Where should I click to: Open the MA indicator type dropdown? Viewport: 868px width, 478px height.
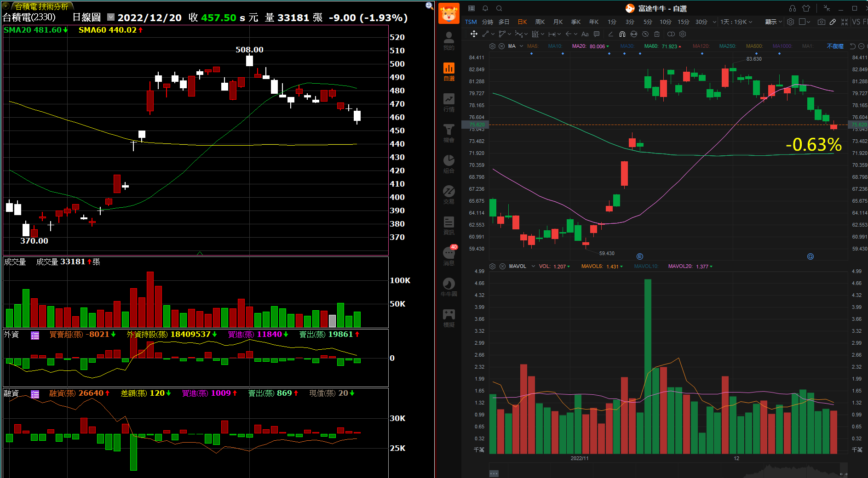(522, 46)
